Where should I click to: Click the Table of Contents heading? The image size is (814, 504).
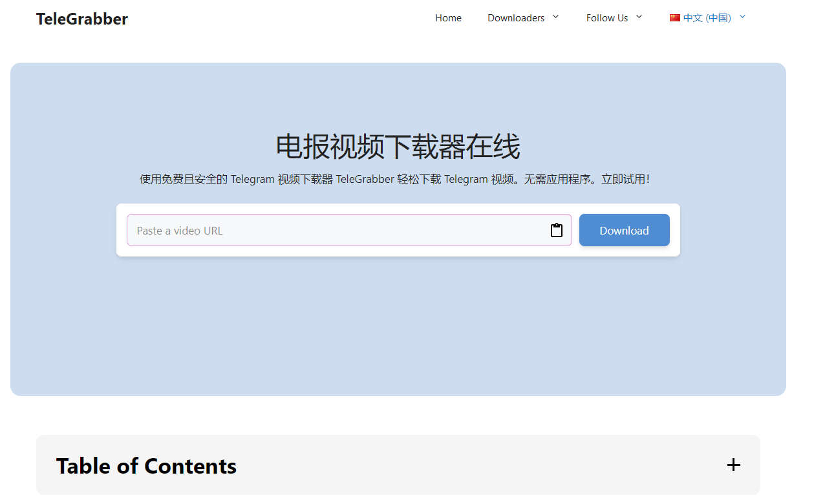point(146,466)
